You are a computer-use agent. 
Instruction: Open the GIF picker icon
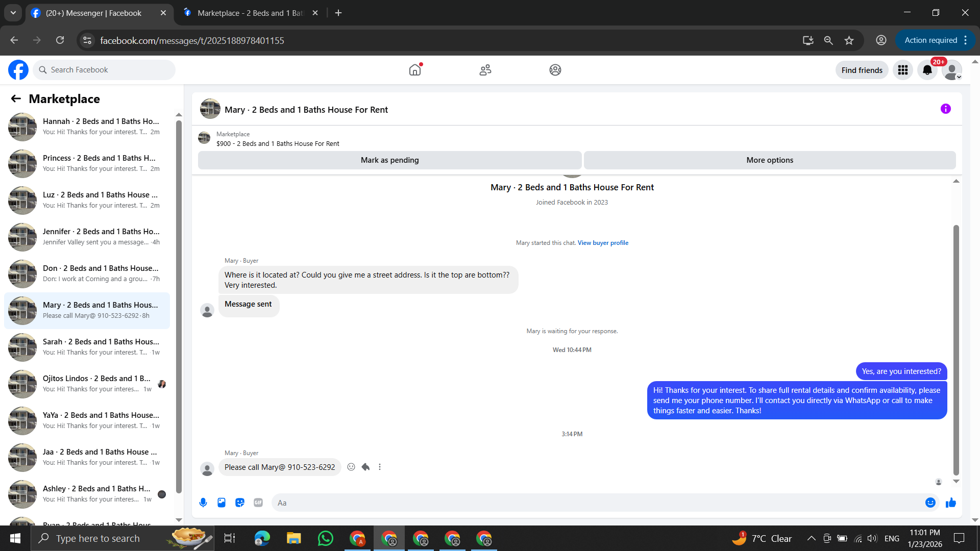[258, 503]
